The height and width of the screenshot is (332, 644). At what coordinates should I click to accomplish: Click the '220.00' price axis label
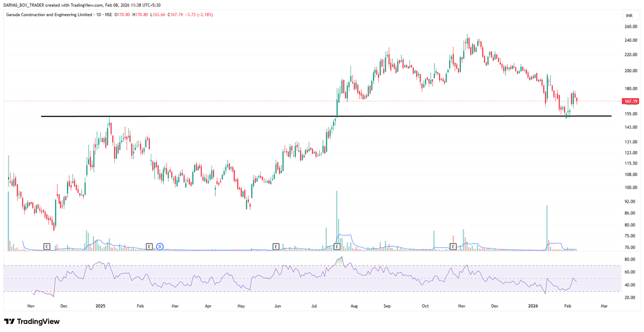pyautogui.click(x=630, y=55)
